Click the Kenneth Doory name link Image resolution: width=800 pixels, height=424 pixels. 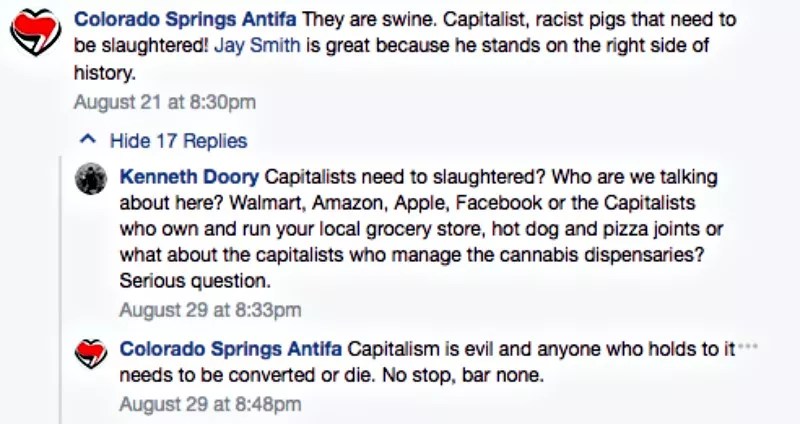[189, 177]
